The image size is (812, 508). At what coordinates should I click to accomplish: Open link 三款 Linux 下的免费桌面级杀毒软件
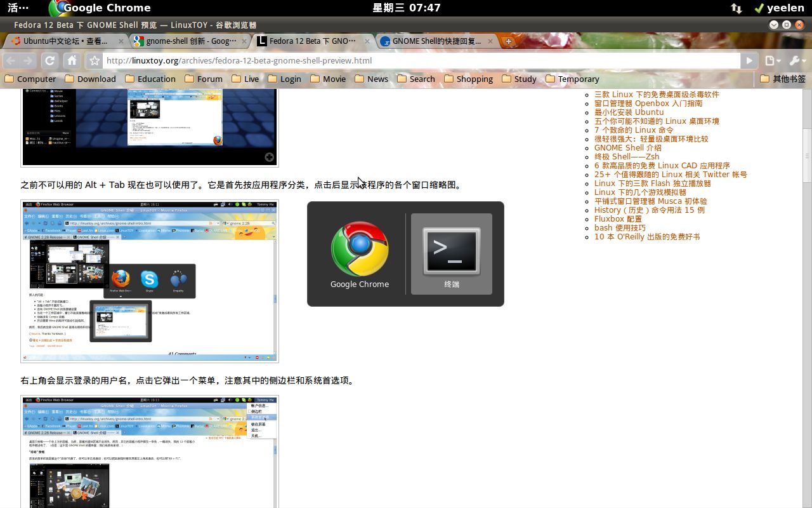pyautogui.click(x=657, y=94)
